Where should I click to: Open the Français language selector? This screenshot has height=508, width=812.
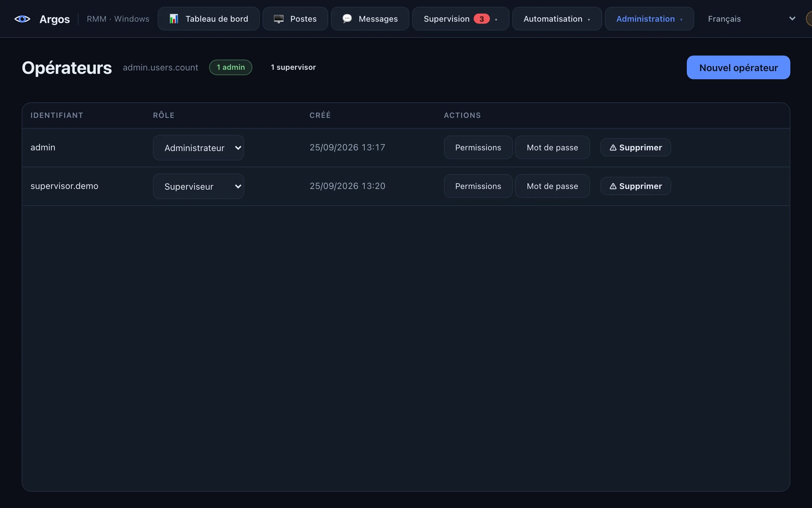pos(751,19)
